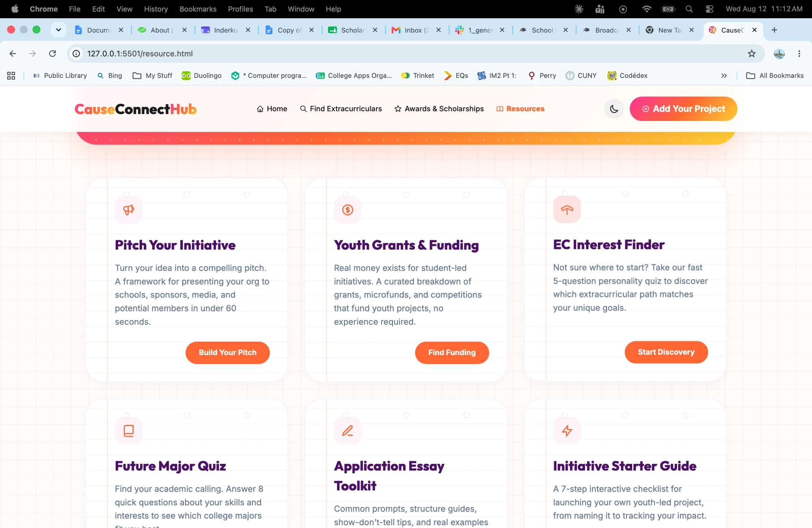Open the CauseConnectHub logo link
The height and width of the screenshot is (528, 812).
click(x=136, y=109)
